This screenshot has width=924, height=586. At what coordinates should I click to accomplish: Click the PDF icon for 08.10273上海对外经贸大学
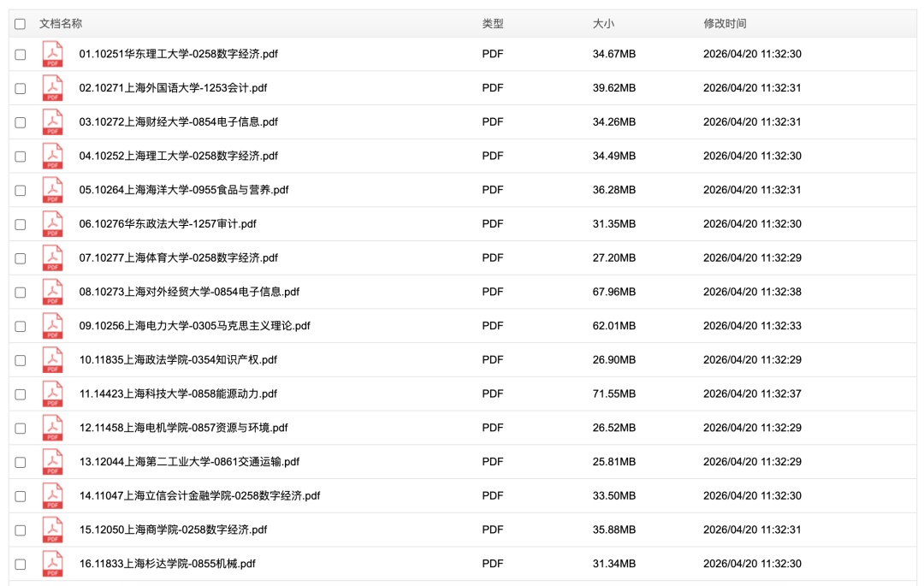click(53, 292)
